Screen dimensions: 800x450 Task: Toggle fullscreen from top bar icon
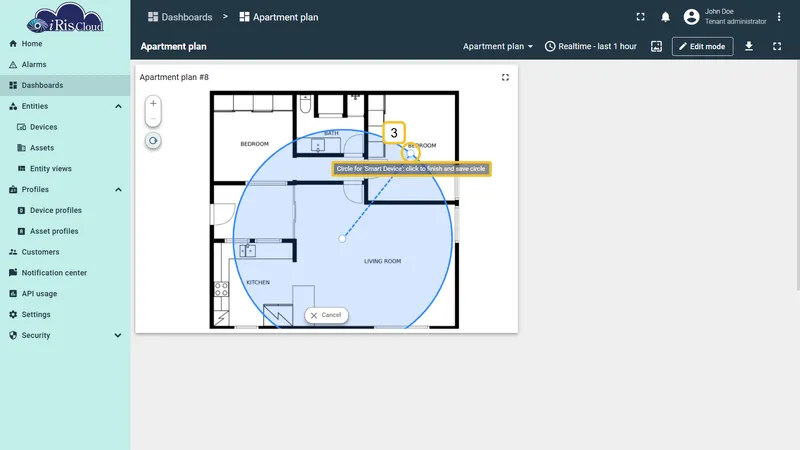click(x=640, y=17)
